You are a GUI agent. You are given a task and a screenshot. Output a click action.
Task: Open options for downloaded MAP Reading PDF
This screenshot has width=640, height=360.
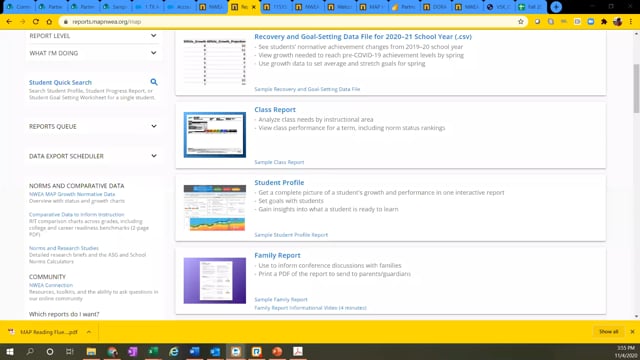89,332
